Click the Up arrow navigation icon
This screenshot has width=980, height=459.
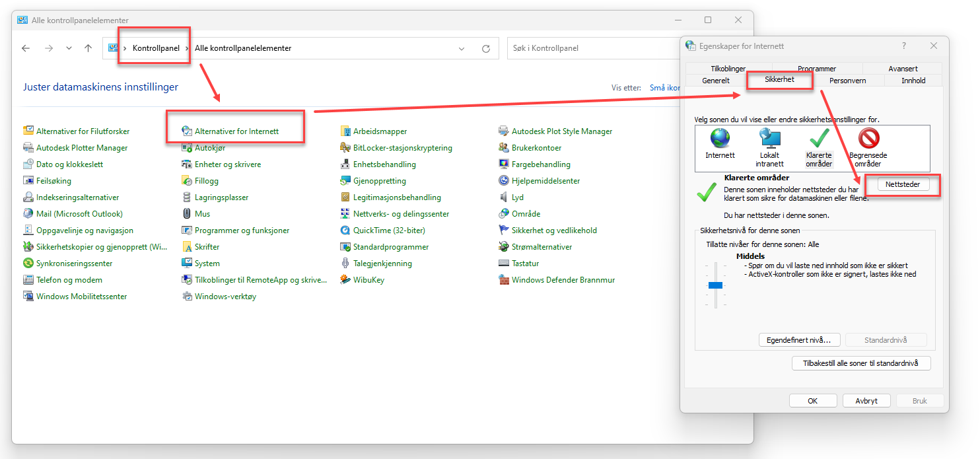pos(88,48)
